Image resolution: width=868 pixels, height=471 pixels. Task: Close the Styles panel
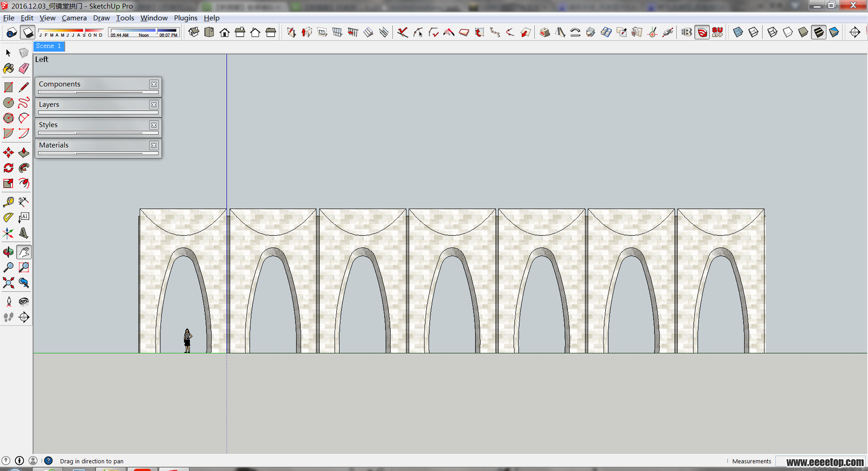pos(154,125)
